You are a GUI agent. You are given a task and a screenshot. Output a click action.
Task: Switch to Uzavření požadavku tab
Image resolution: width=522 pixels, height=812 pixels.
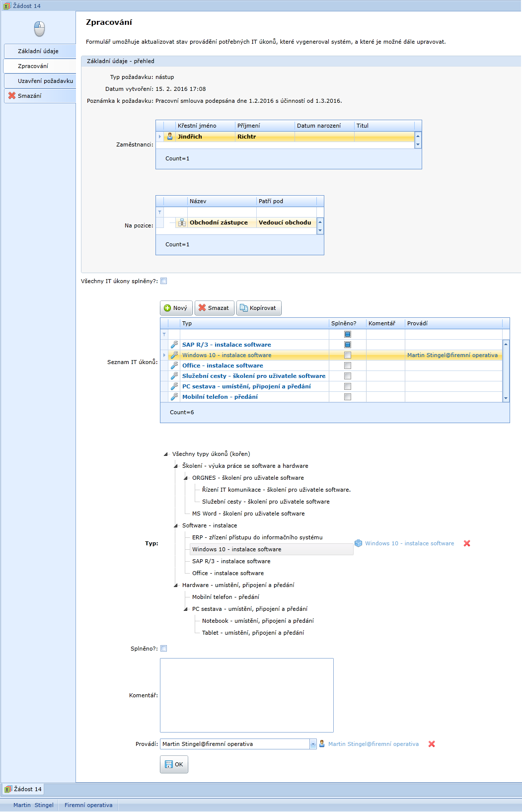pyautogui.click(x=45, y=81)
